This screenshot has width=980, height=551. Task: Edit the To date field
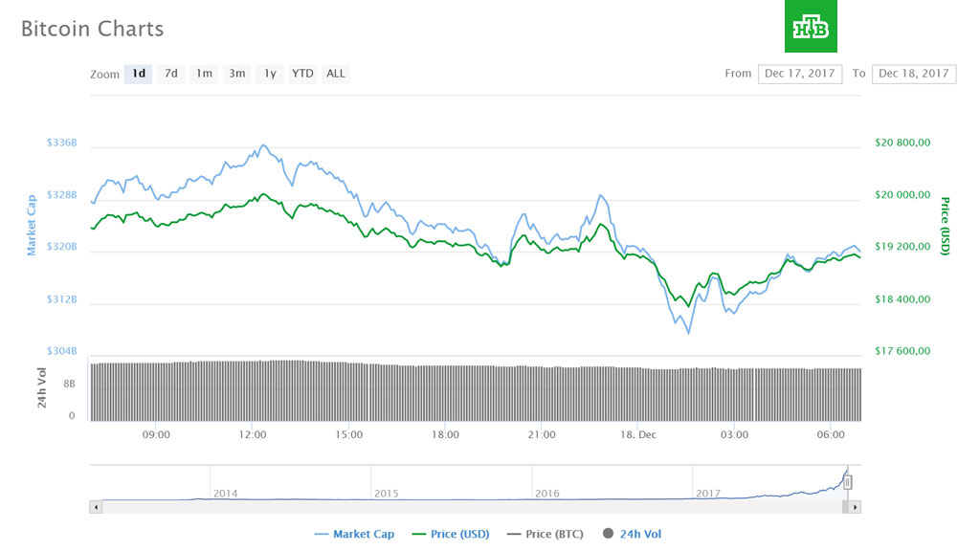[x=914, y=74]
